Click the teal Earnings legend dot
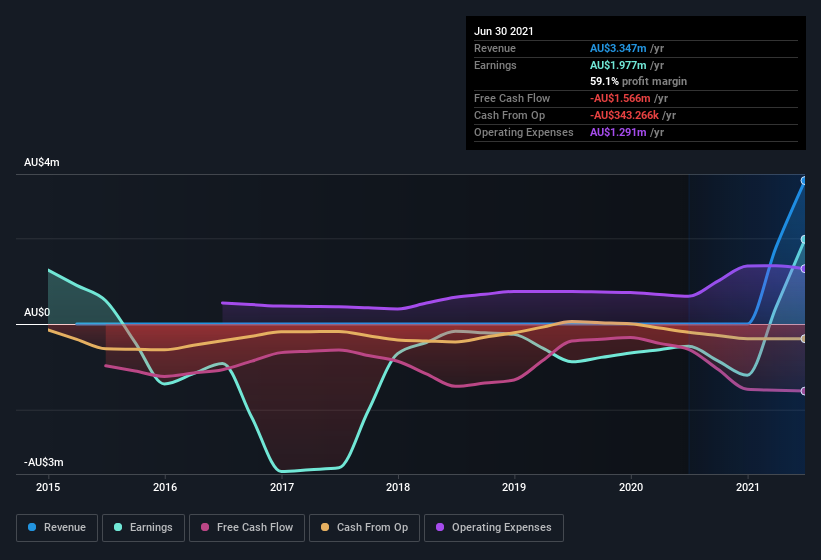 click(x=118, y=527)
